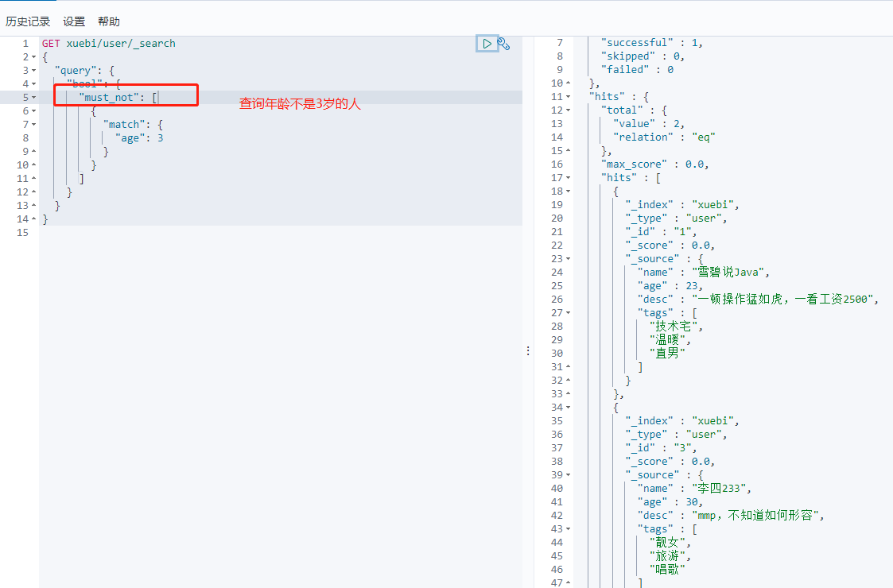Fold the second hit object at line 34

click(569, 408)
